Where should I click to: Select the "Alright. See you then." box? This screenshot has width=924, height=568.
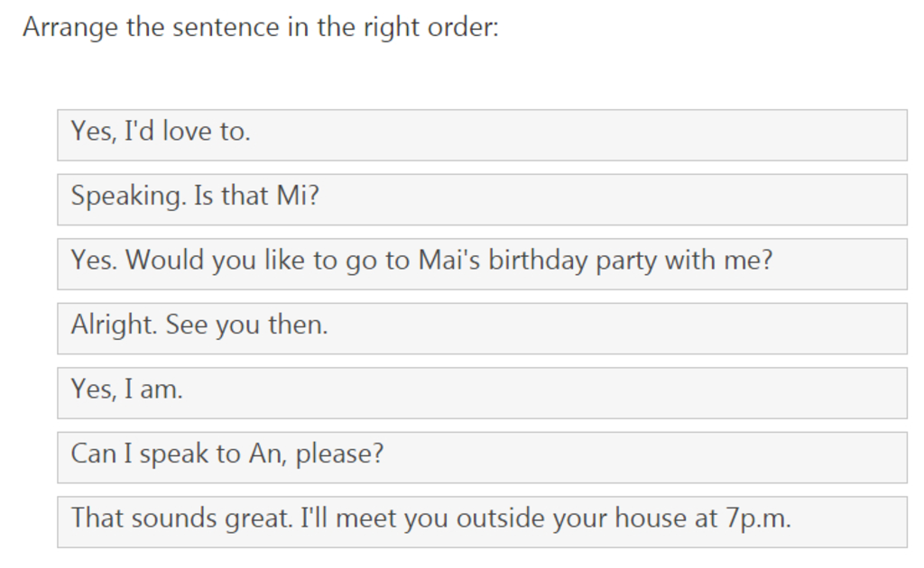click(482, 328)
